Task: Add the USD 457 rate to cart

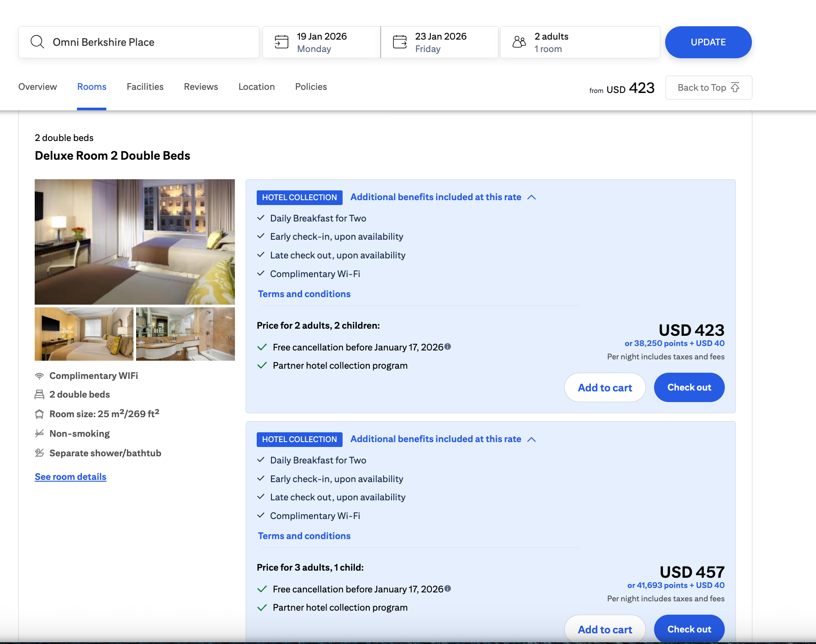Action: (x=605, y=629)
